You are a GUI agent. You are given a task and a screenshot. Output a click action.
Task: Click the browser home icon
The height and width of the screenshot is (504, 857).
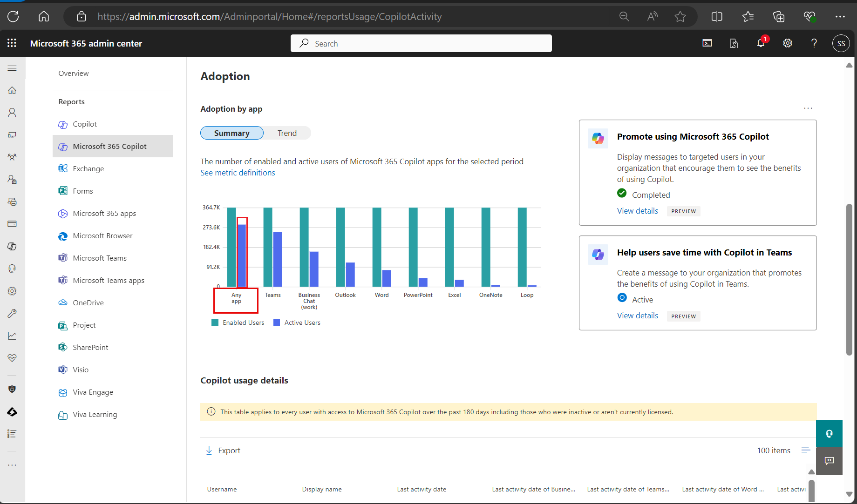44,17
